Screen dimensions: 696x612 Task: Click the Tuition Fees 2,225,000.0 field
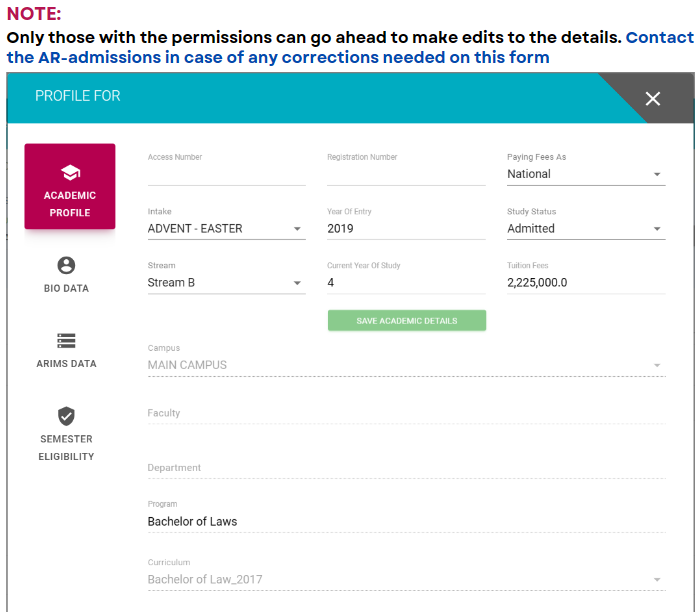click(586, 283)
